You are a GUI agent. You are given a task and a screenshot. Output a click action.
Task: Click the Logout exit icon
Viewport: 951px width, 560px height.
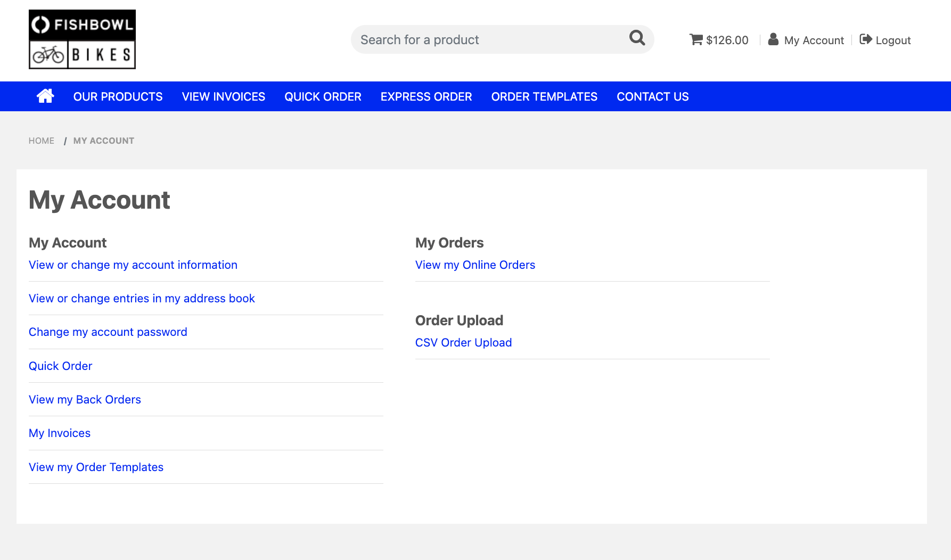866,39
